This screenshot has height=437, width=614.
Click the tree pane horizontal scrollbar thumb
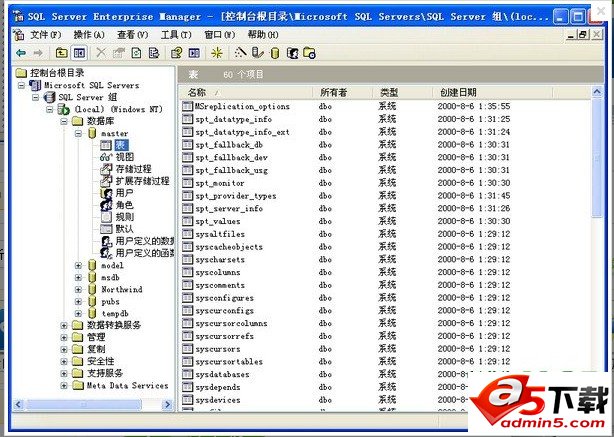pos(83,404)
